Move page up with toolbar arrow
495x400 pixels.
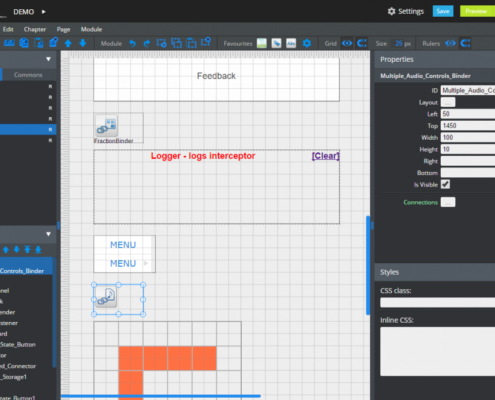click(x=68, y=43)
